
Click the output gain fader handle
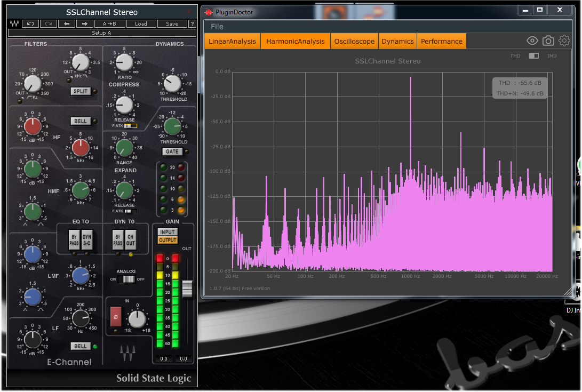pyautogui.click(x=187, y=289)
